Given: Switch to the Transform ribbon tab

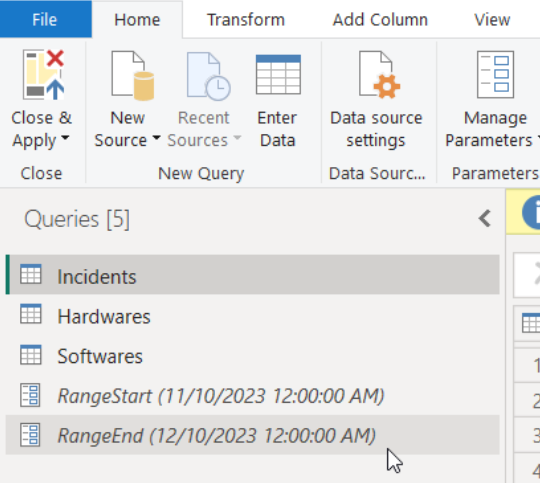Looking at the screenshot, I should [246, 20].
